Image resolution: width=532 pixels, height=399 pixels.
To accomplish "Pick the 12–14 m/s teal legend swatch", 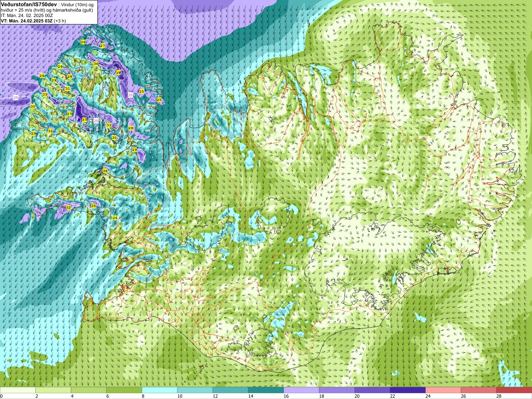I will tap(230, 390).
